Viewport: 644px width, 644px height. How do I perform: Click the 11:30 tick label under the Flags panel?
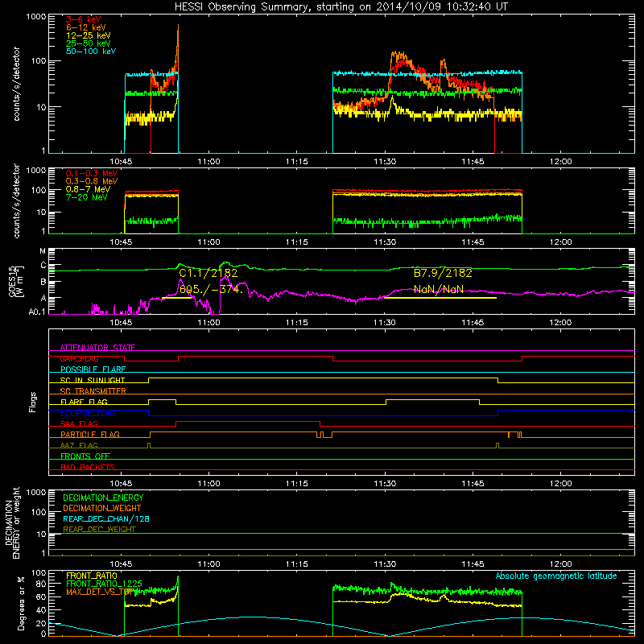(385, 484)
